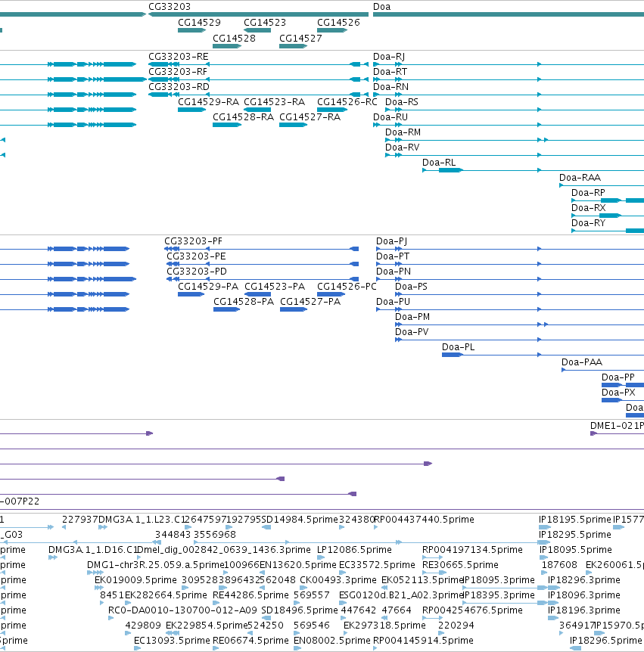This screenshot has width=644, height=652.
Task: Select transcript CG14528-RA
Action: 243,116
